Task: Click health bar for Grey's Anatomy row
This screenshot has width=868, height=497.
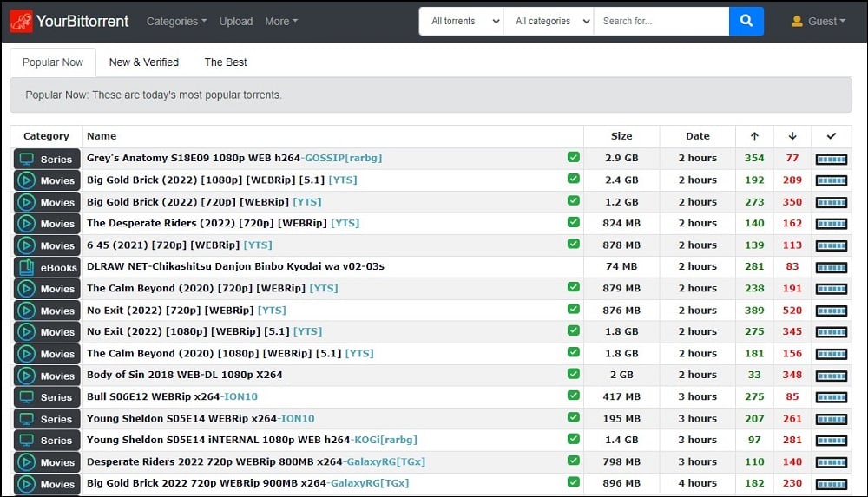Action: (x=831, y=160)
